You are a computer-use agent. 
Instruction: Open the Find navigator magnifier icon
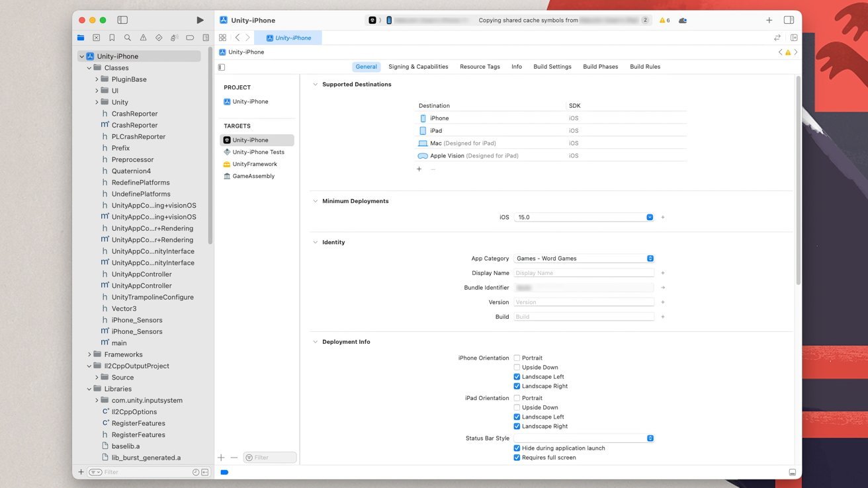[128, 38]
